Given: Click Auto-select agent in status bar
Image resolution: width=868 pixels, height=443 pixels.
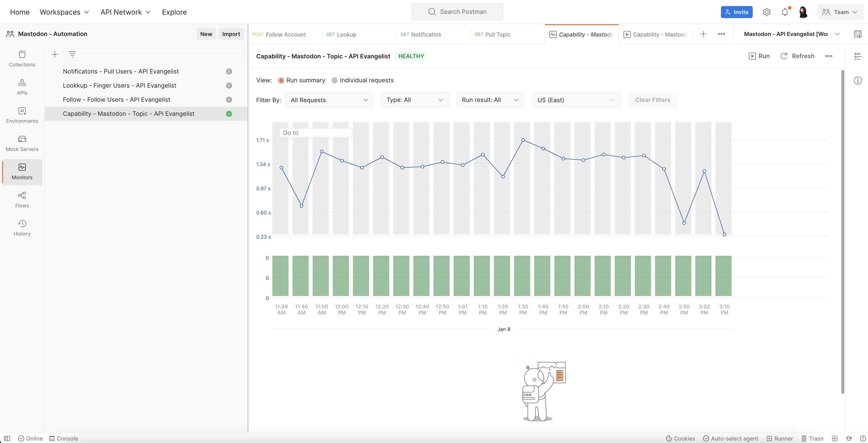Looking at the screenshot, I should click(x=731, y=438).
